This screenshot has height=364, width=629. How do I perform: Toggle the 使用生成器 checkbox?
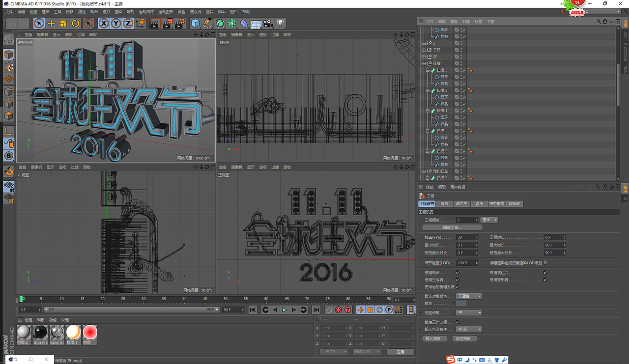point(458,280)
